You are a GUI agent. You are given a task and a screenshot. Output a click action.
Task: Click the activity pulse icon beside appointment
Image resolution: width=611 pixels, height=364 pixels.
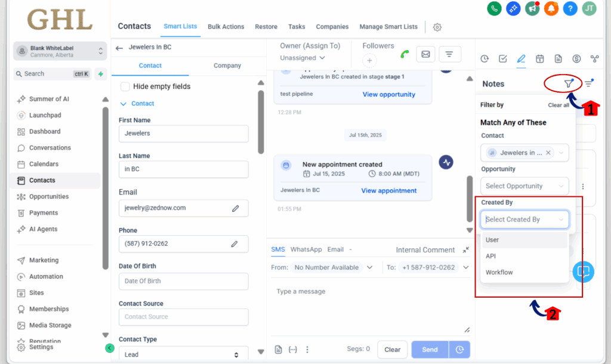446,162
